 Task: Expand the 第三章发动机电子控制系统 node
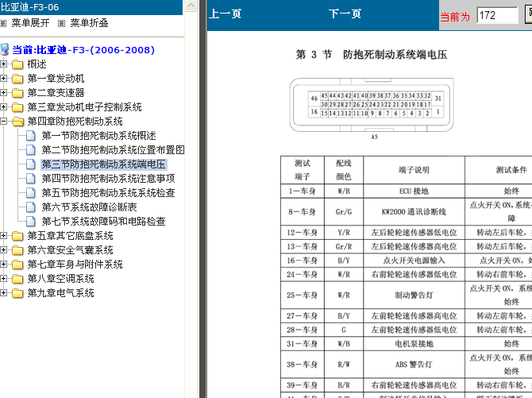[x=3, y=106]
